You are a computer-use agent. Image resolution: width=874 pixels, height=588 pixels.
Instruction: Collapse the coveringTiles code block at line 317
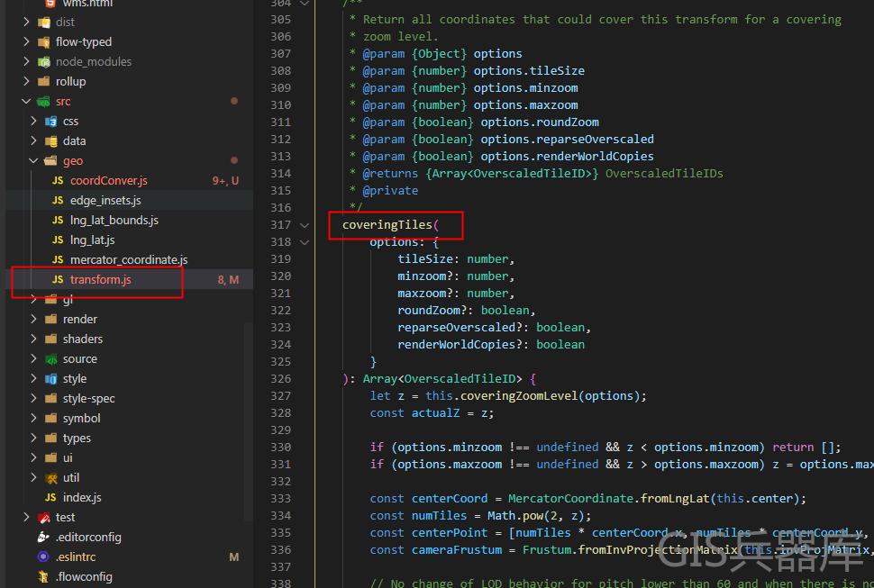(x=305, y=224)
